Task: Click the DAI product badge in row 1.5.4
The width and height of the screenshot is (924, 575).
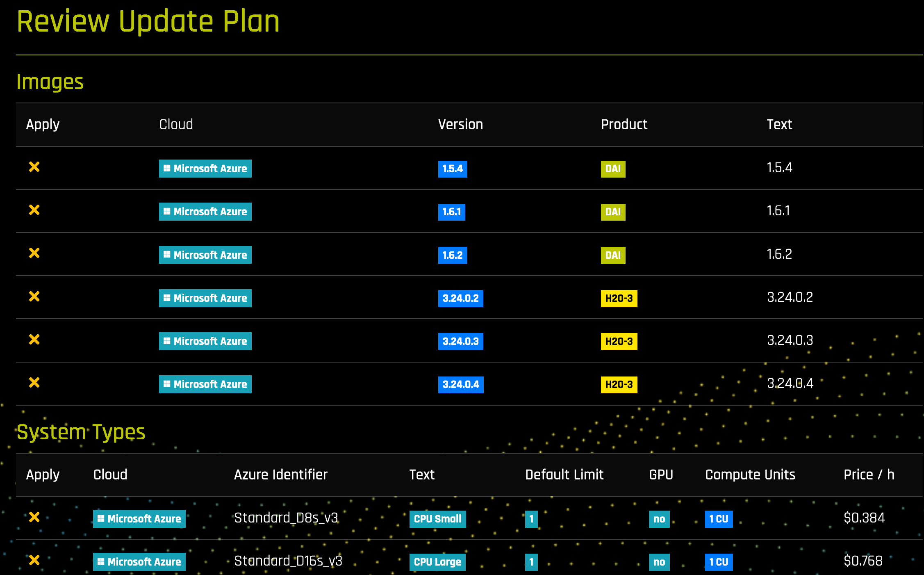Action: [613, 169]
